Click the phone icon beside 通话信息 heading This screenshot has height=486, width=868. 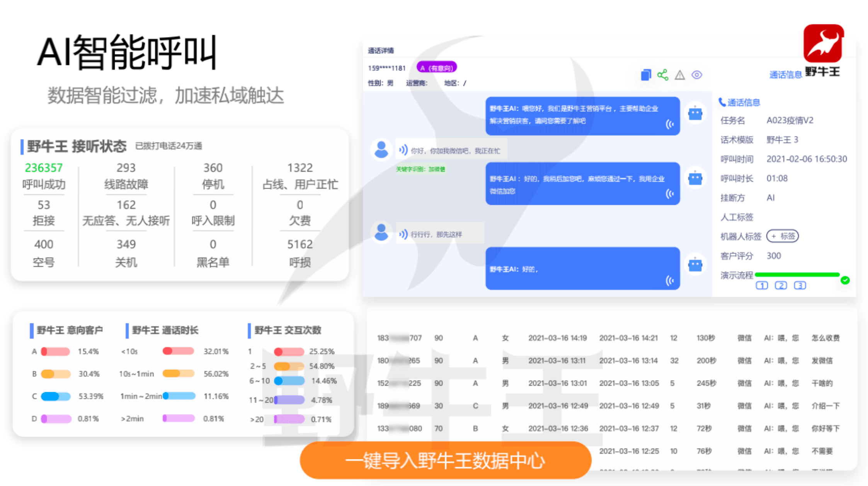point(722,102)
